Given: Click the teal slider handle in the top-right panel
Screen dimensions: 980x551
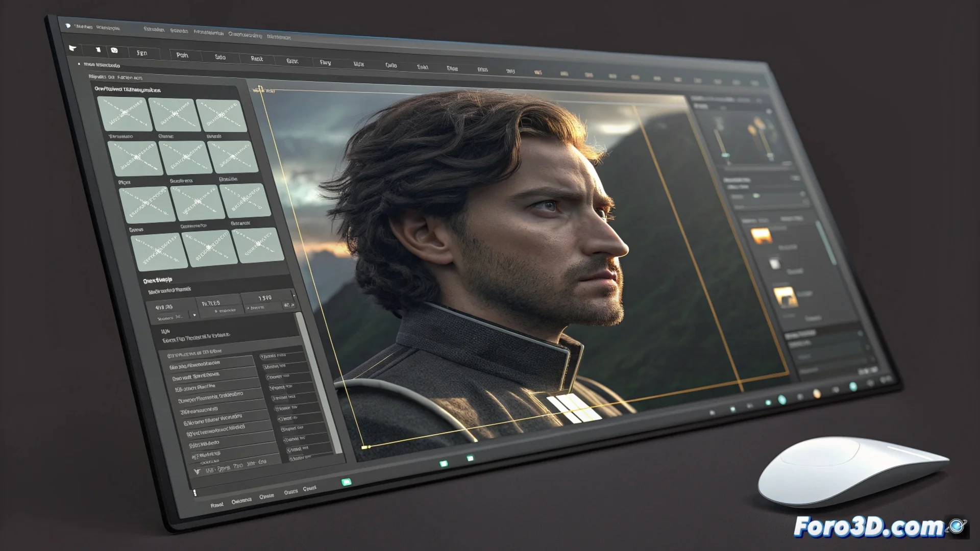Looking at the screenshot, I should [725, 155].
